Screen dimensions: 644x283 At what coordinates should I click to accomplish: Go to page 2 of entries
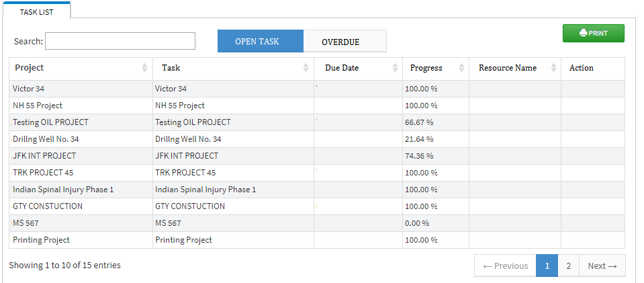568,266
